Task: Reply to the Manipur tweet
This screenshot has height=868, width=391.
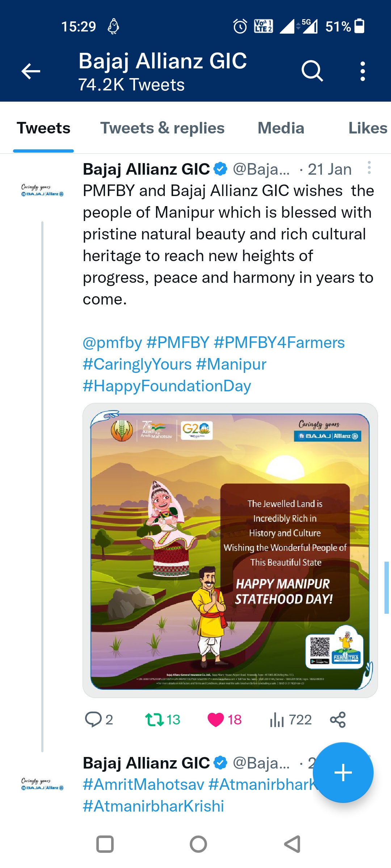Action: (x=93, y=719)
